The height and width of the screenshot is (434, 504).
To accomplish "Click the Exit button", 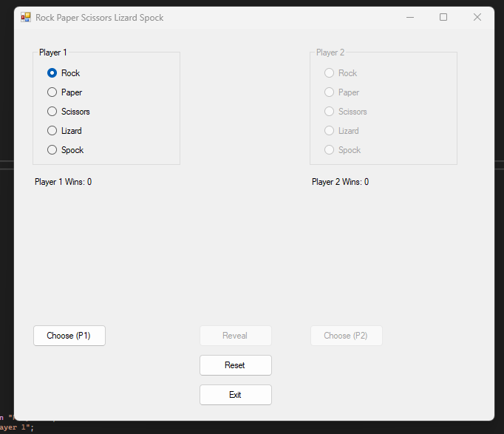I will point(235,395).
